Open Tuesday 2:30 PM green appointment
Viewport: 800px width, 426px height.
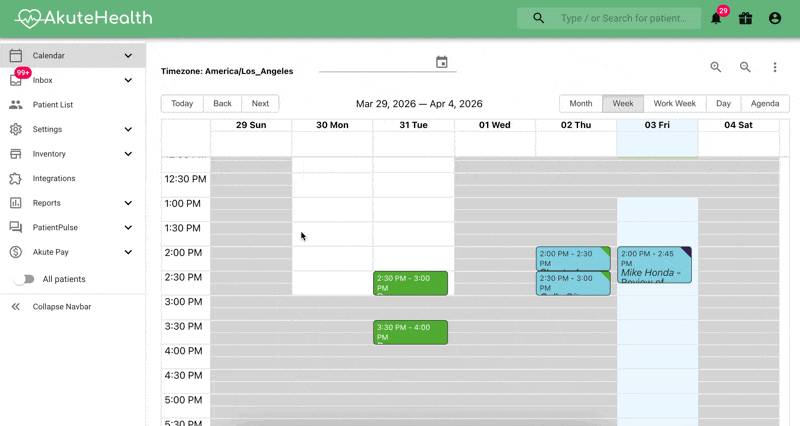point(411,283)
